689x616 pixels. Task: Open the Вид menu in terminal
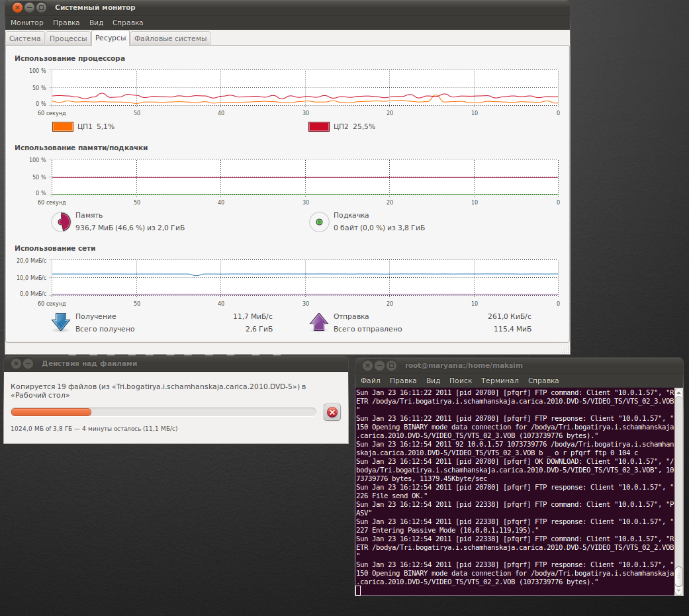point(433,380)
